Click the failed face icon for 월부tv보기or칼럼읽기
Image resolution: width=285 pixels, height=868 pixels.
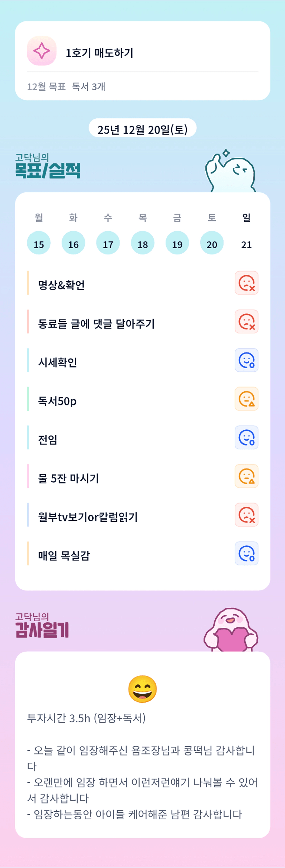[x=246, y=515]
